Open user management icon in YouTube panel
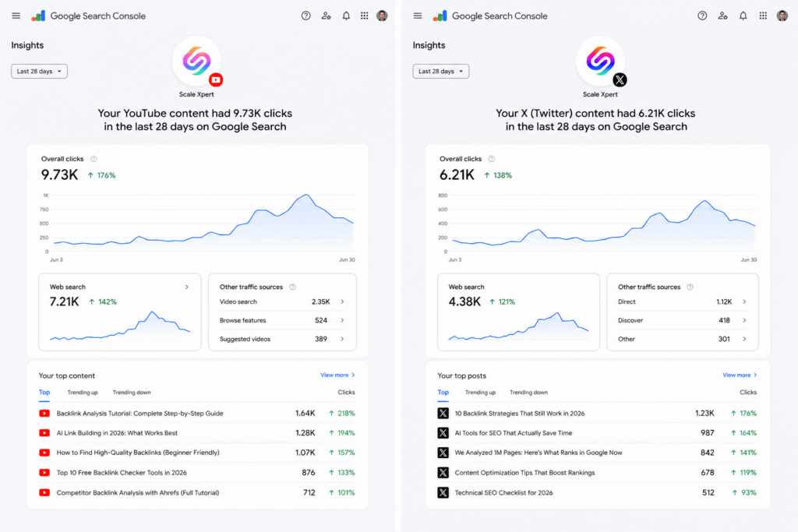This screenshot has height=532, width=798. pyautogui.click(x=327, y=16)
